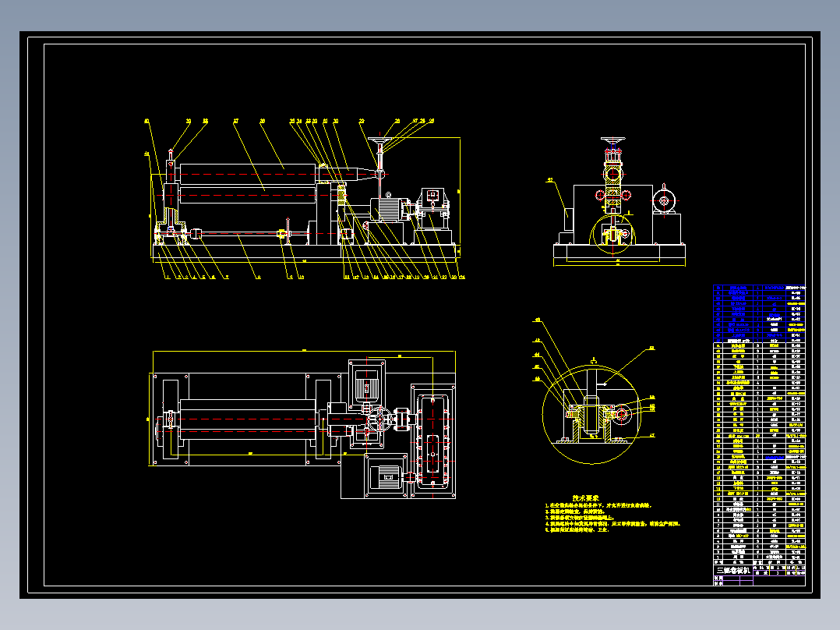Screen dimensions: 840x630
Task: Pick the gearbox housing in the plan view
Action: 433,441
